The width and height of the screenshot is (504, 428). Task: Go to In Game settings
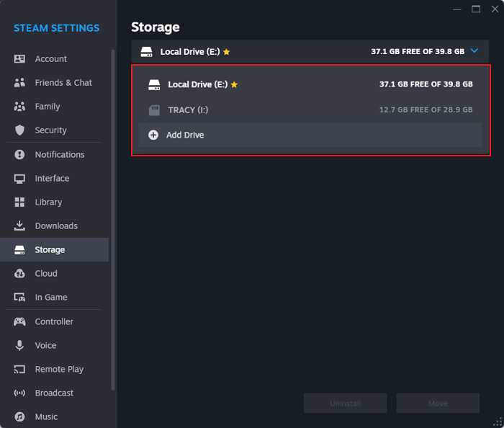(54, 298)
